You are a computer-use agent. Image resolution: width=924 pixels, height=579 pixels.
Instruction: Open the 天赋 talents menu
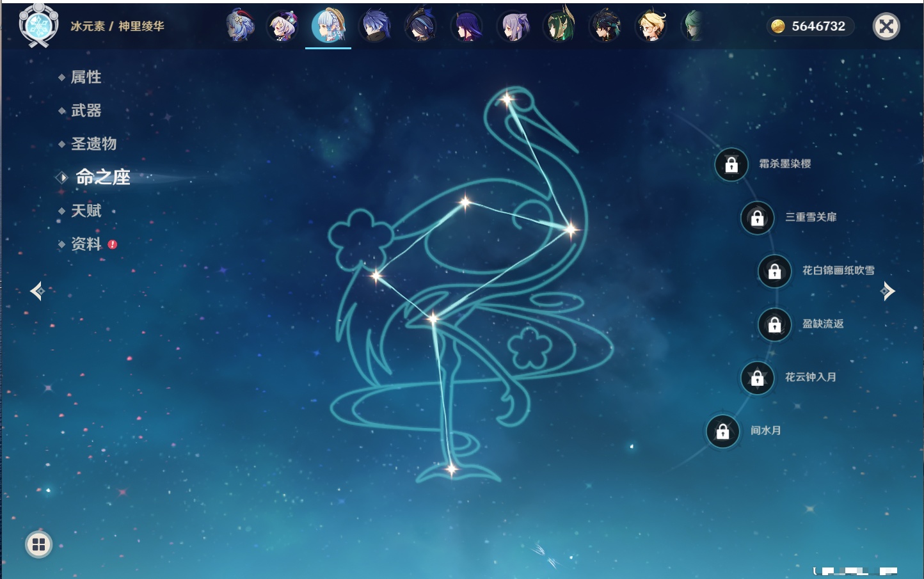[86, 210]
